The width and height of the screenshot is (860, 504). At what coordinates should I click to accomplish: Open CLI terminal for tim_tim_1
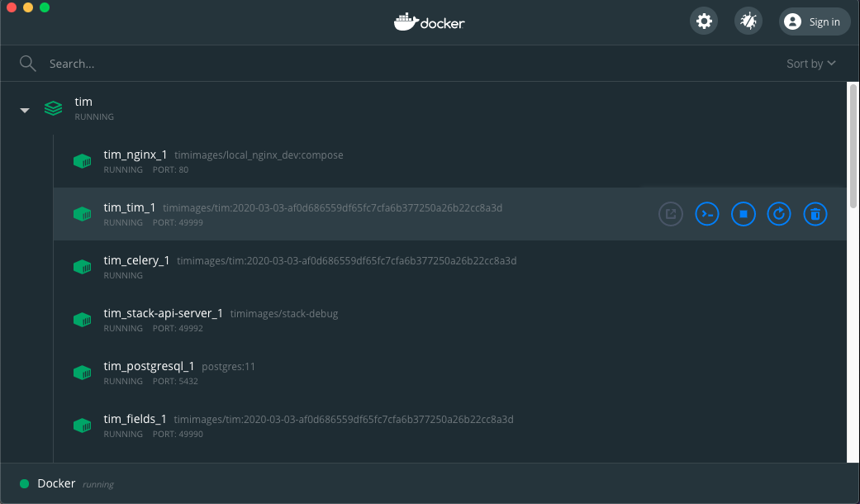click(x=707, y=214)
